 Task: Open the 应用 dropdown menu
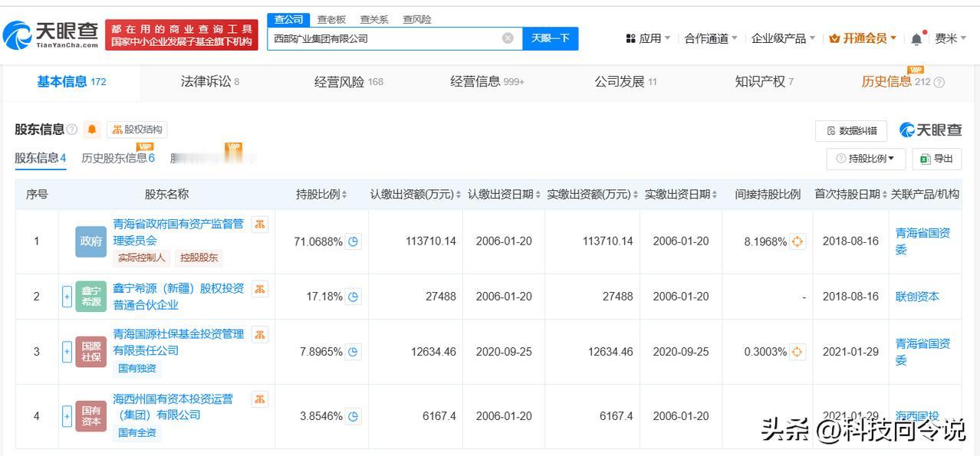[648, 38]
